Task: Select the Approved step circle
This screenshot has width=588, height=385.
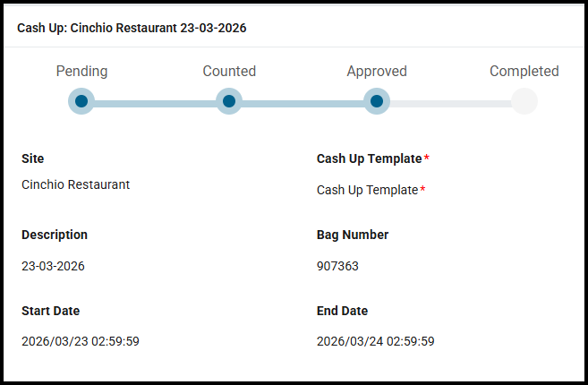Action: click(377, 101)
